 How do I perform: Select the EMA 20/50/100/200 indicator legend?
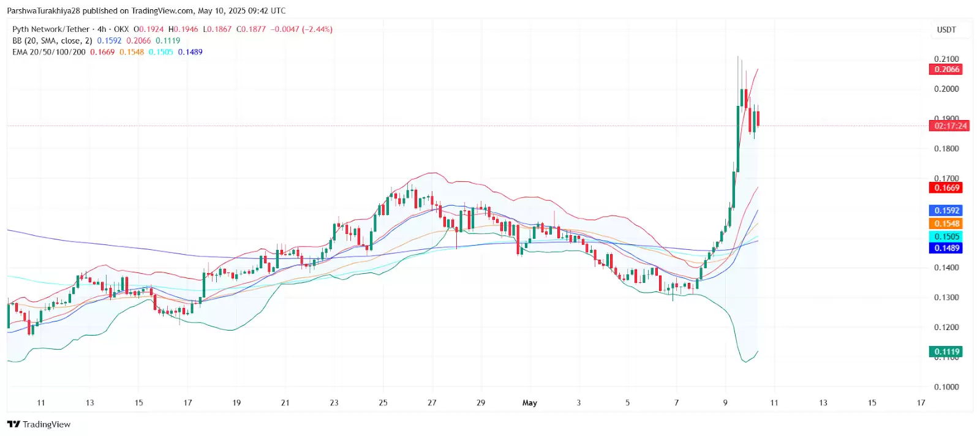[x=49, y=52]
